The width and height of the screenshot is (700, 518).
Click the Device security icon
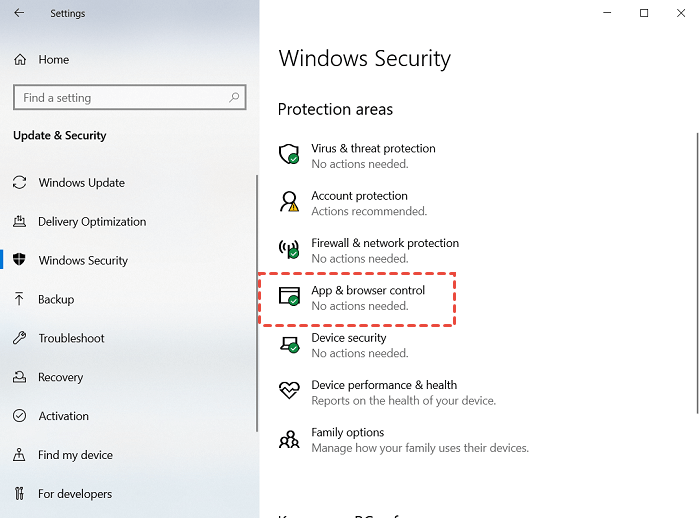289,344
